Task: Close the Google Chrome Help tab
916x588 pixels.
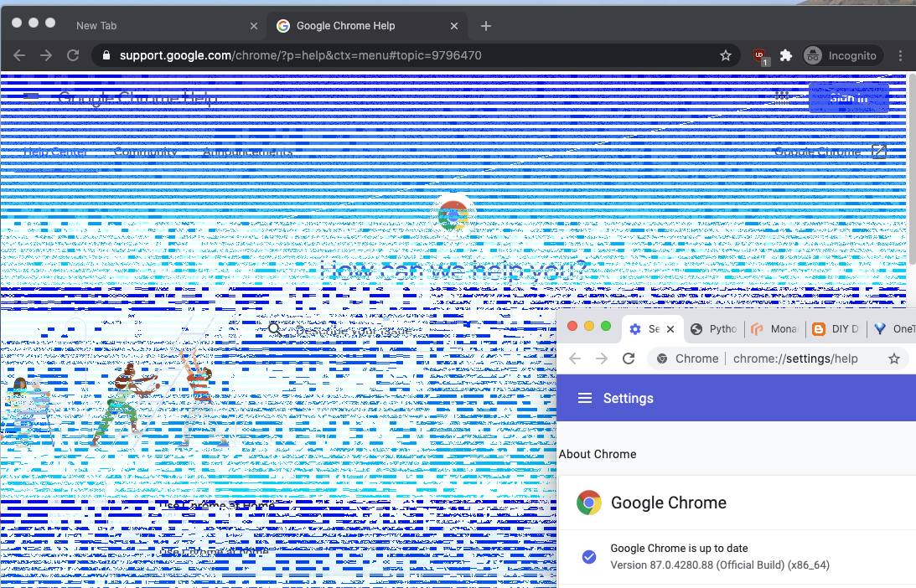Action: [x=454, y=26]
